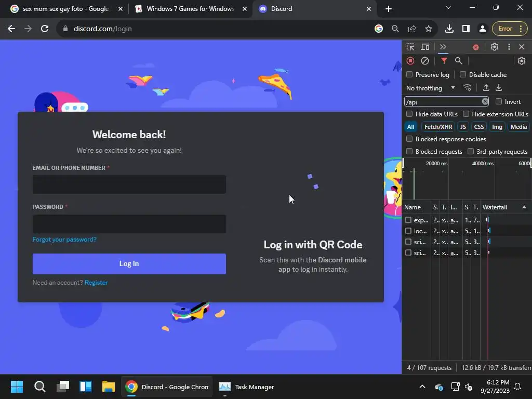Screen dimensions: 532x399
Task: Select the Fetch/XHR request type filter
Action: pyautogui.click(x=438, y=127)
